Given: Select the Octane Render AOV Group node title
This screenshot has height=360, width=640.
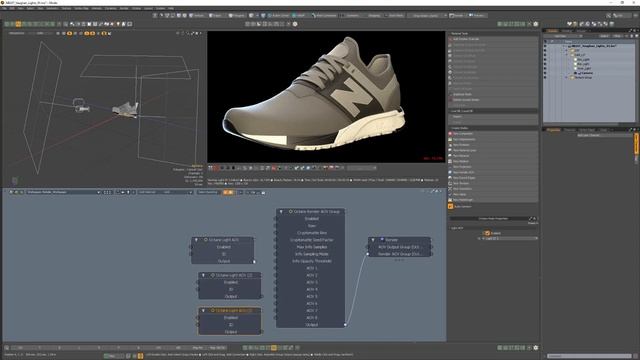Looking at the screenshot, I should 317,211.
